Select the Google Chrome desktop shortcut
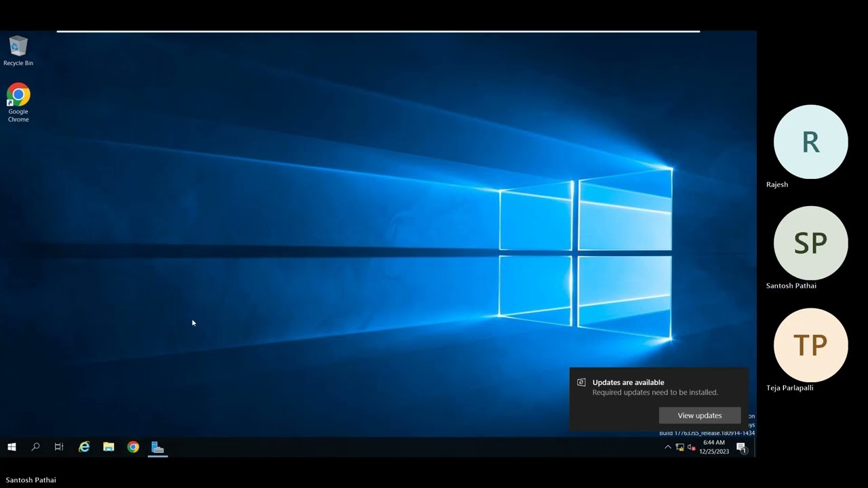868x488 pixels. click(18, 103)
